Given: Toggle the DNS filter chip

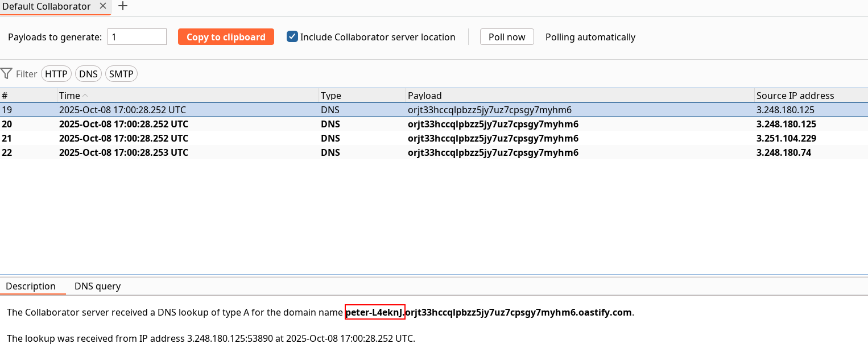Looking at the screenshot, I should click(x=88, y=74).
